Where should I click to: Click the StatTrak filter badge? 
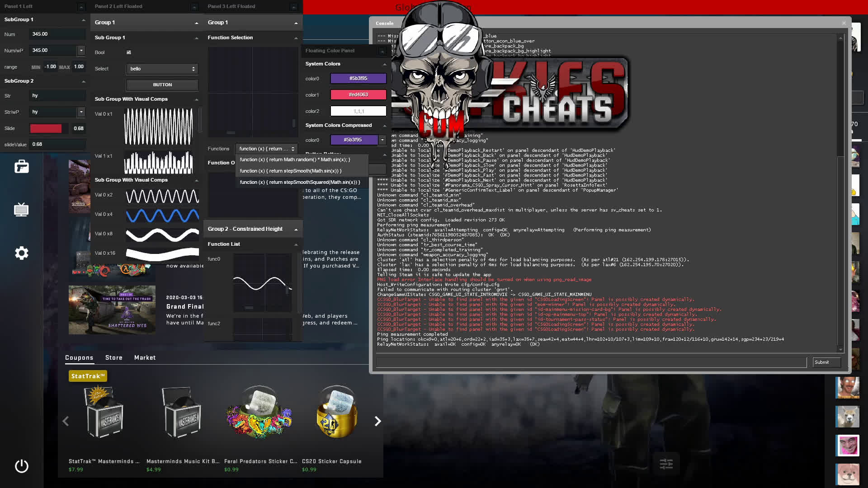click(x=88, y=376)
